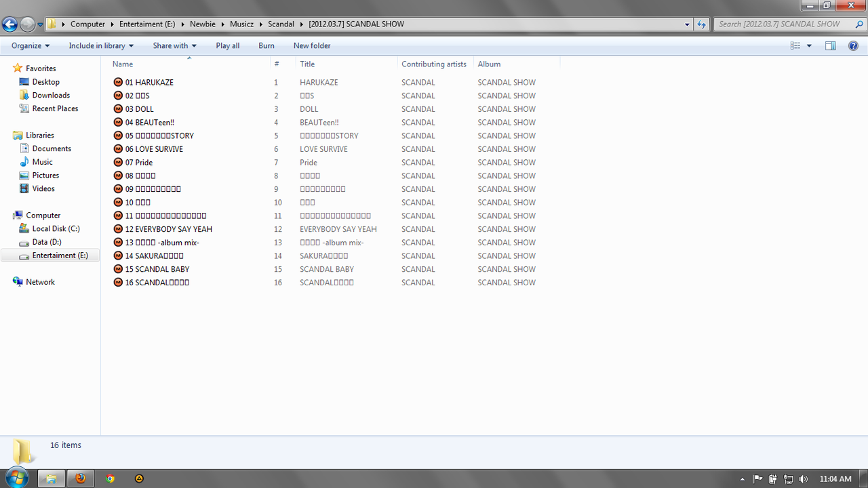Select the file ending in -album mix-
Screen dimensions: 868x488
(162, 243)
